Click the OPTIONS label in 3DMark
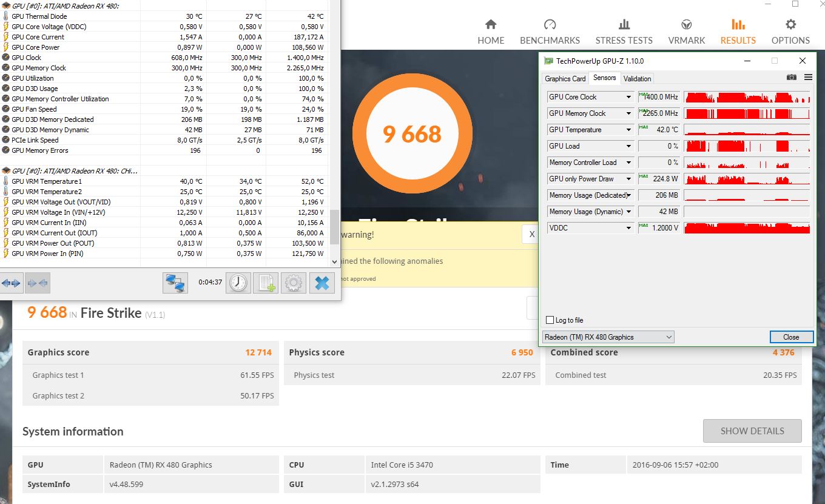This screenshot has height=504, width=825. [790, 41]
